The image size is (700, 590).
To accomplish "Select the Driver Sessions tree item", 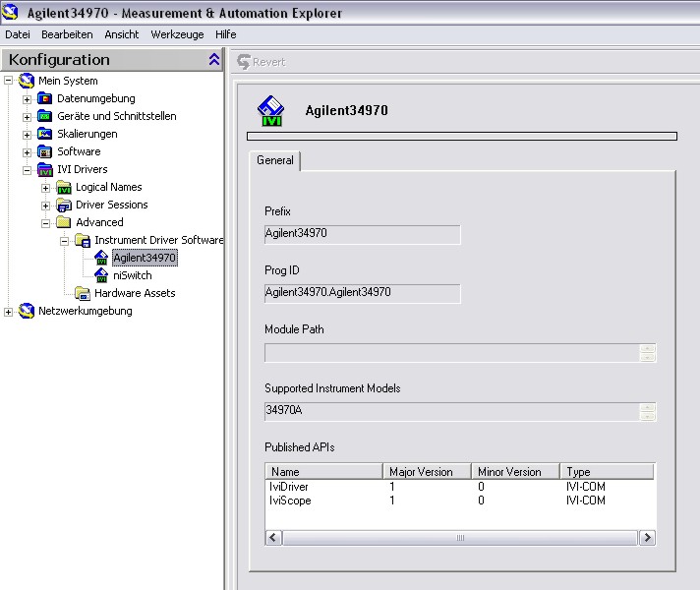I will tap(112, 205).
